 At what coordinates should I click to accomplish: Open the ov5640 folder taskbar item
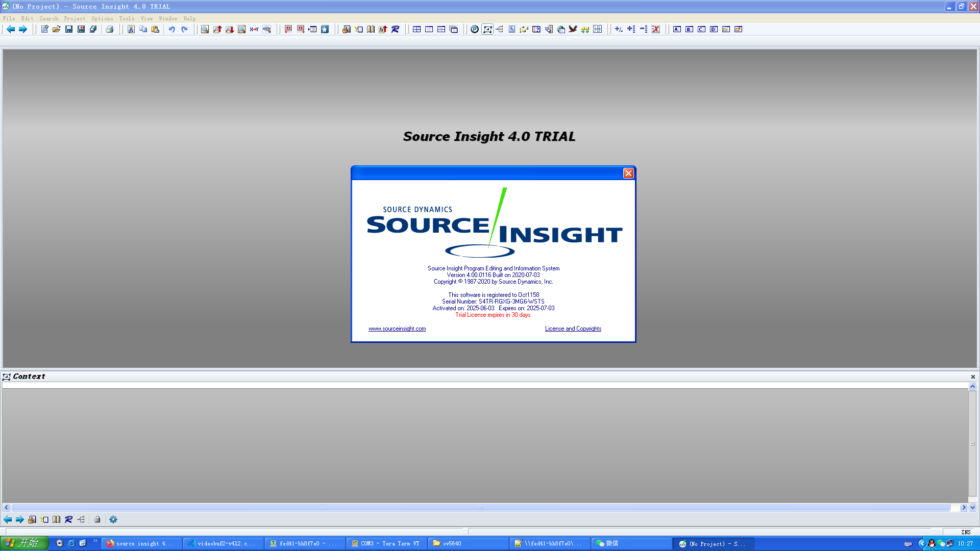pyautogui.click(x=468, y=543)
